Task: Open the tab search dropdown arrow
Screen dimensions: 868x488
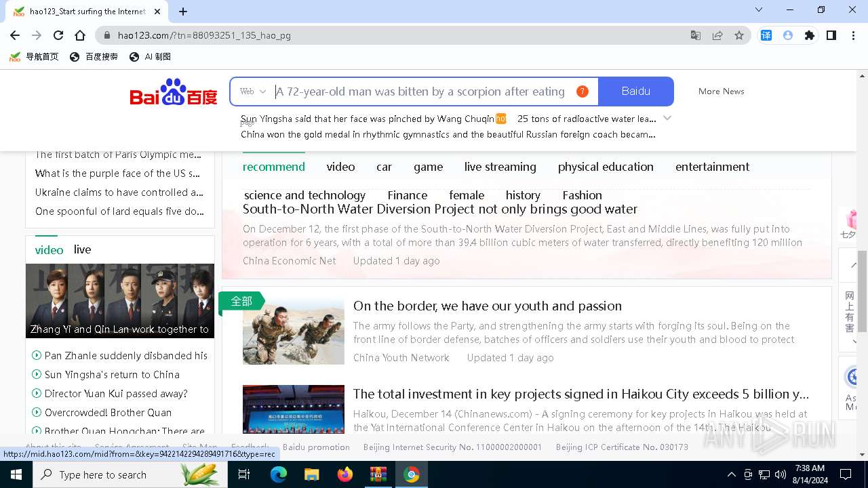Action: pyautogui.click(x=759, y=10)
